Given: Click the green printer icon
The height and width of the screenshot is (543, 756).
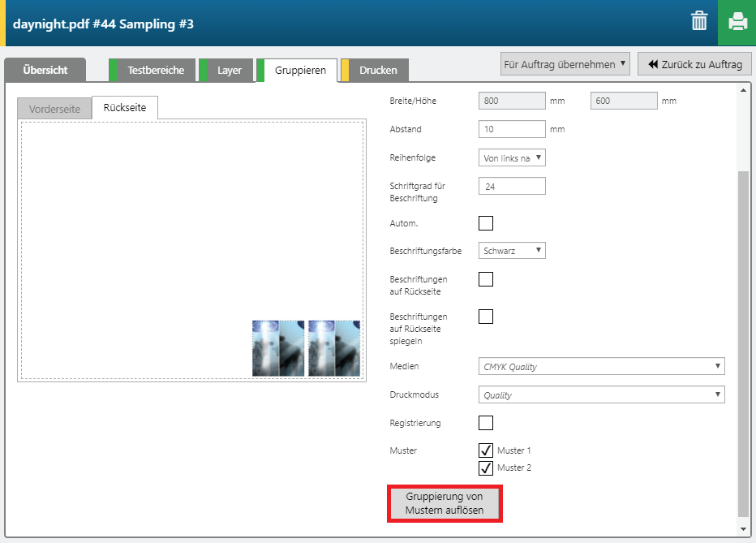Looking at the screenshot, I should click(x=737, y=22).
